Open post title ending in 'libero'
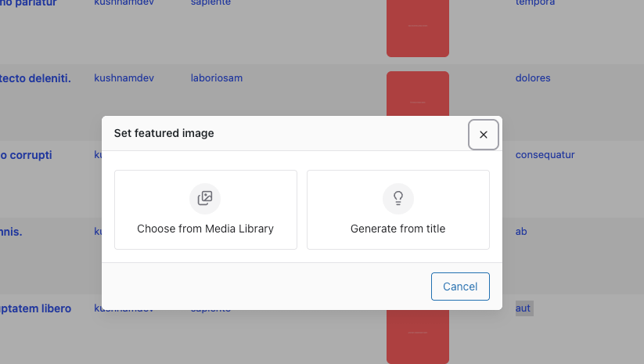This screenshot has width=644, height=364. coord(35,308)
